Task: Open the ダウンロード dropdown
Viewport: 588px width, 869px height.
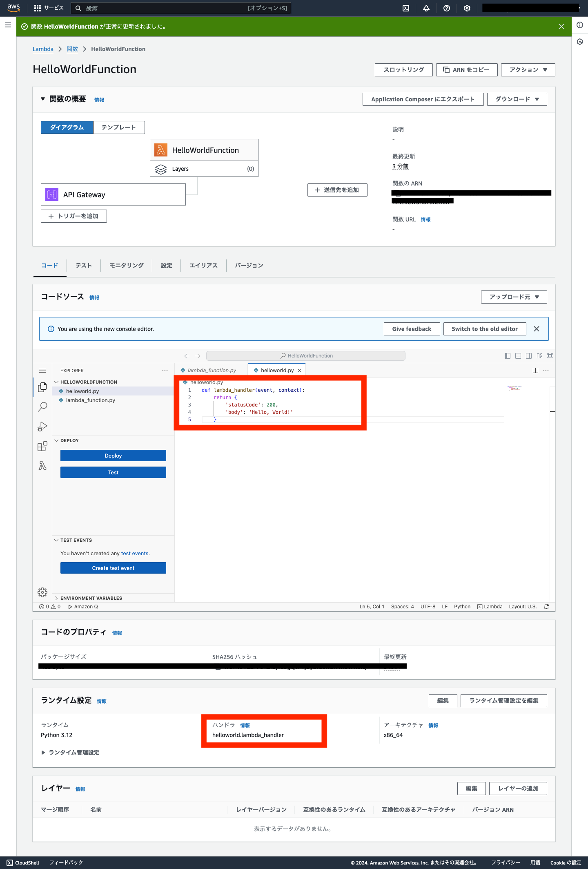Action: point(517,99)
